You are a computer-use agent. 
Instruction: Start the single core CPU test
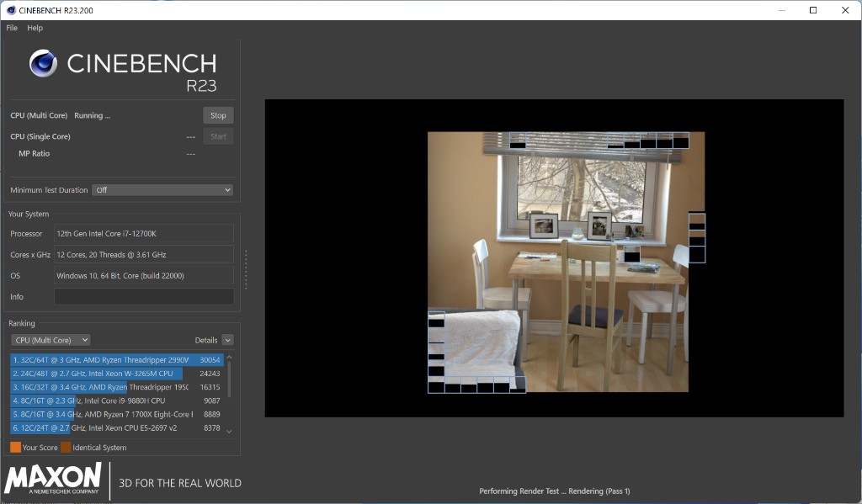click(x=218, y=136)
